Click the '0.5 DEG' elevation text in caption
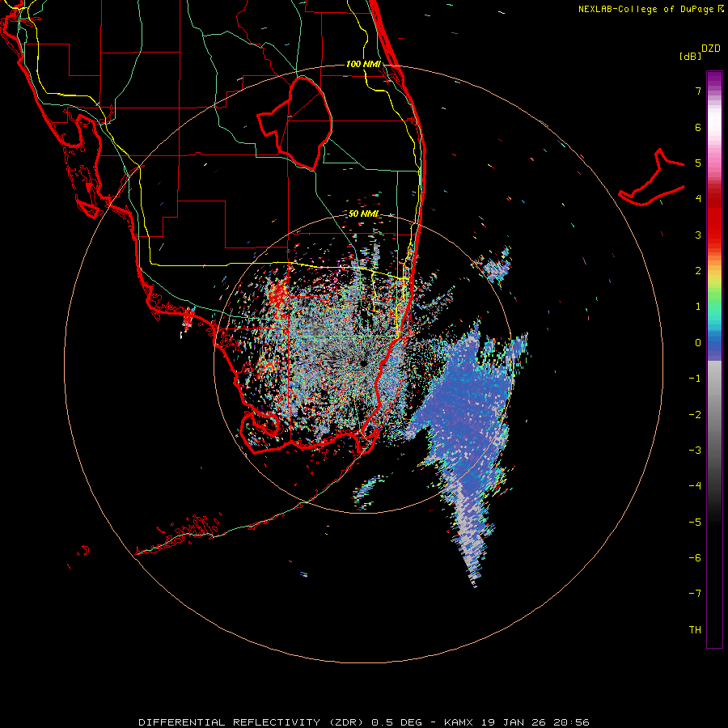Image resolution: width=728 pixels, height=728 pixels. tap(396, 722)
